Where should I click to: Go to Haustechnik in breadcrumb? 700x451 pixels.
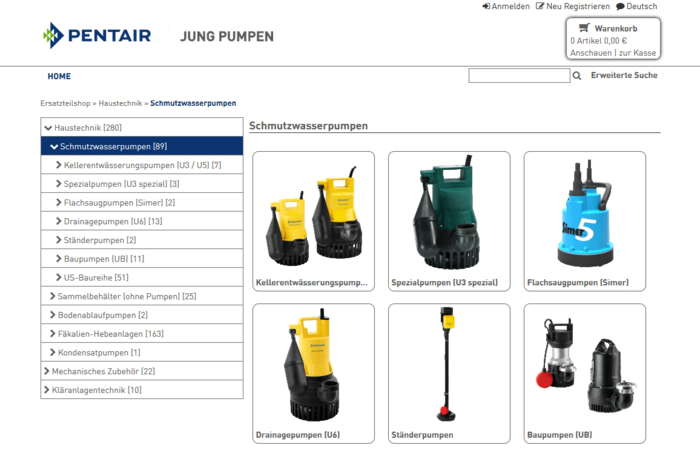(x=120, y=103)
